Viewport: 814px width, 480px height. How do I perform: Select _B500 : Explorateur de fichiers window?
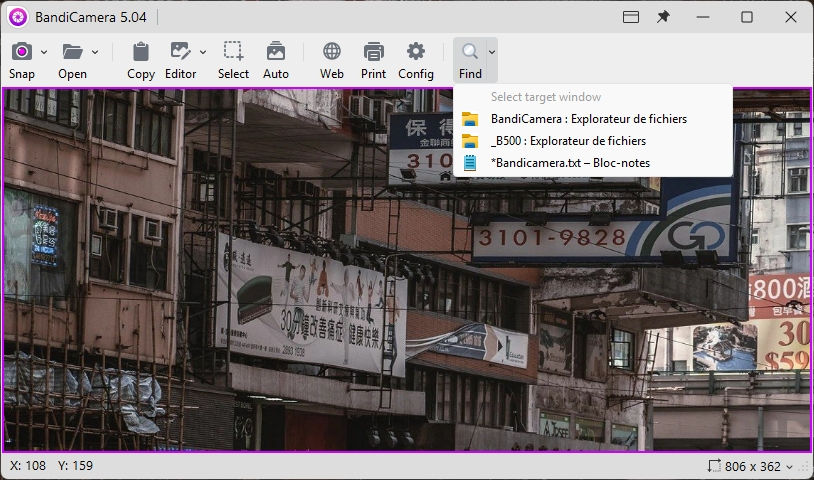pyautogui.click(x=568, y=141)
